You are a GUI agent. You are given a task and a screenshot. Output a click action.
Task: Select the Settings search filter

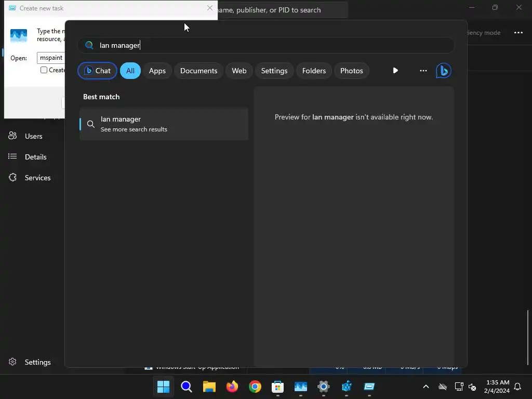274,71
